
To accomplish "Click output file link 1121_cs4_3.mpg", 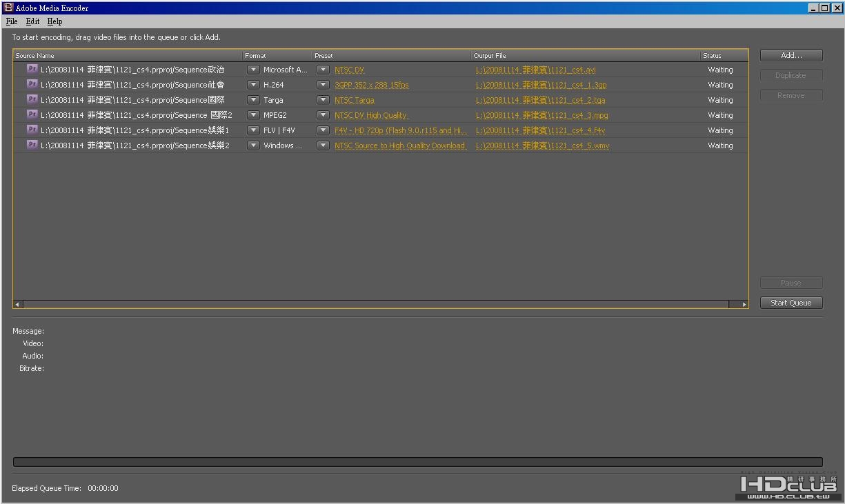I will (542, 115).
